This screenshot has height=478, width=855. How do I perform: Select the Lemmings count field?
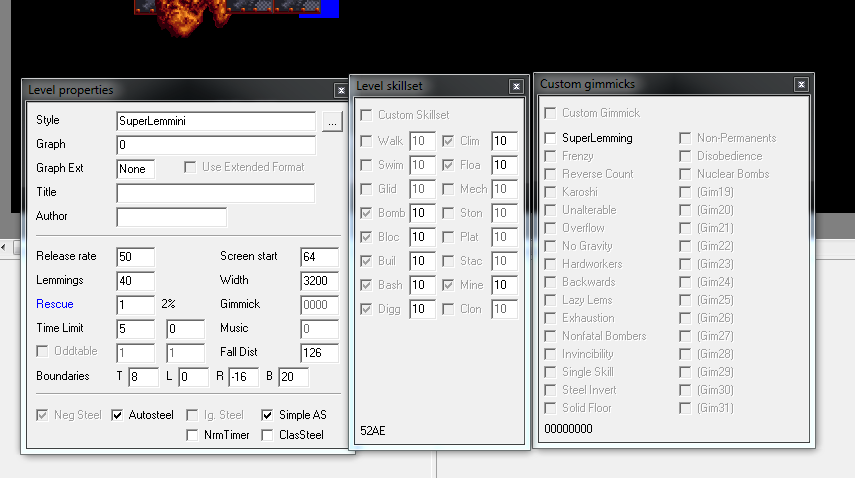coord(135,281)
